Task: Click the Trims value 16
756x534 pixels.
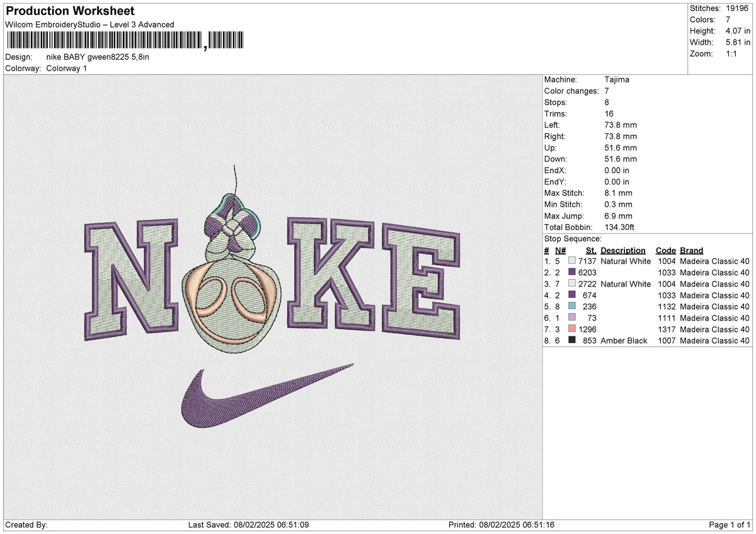Action: pos(609,113)
